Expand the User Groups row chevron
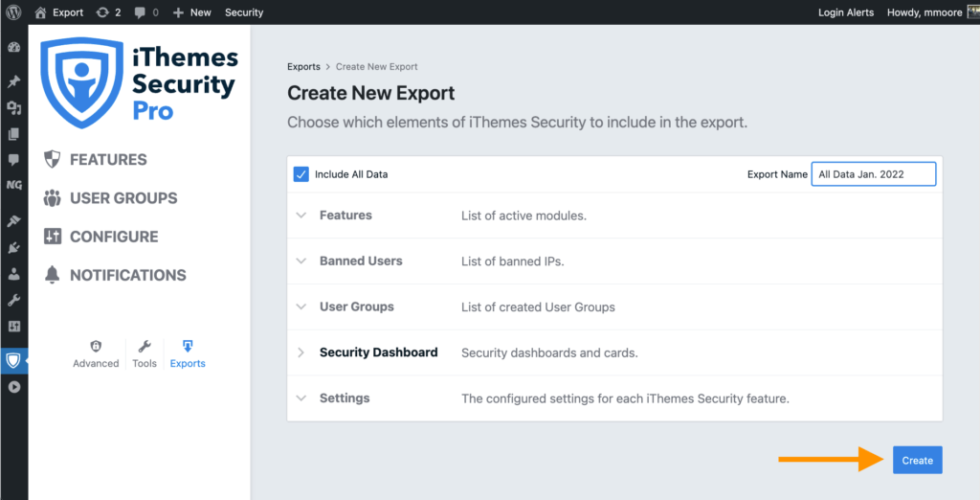Viewport: 980px width, 500px height. coord(301,307)
